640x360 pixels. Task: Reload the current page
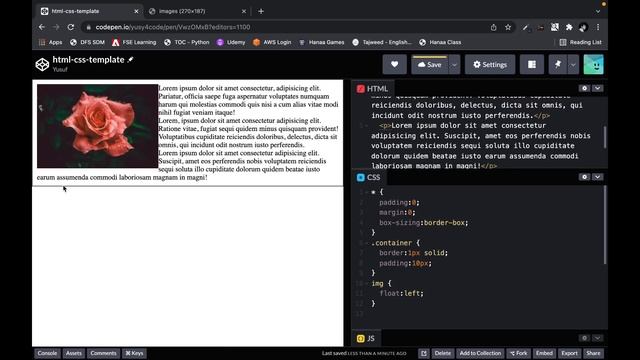click(71, 27)
